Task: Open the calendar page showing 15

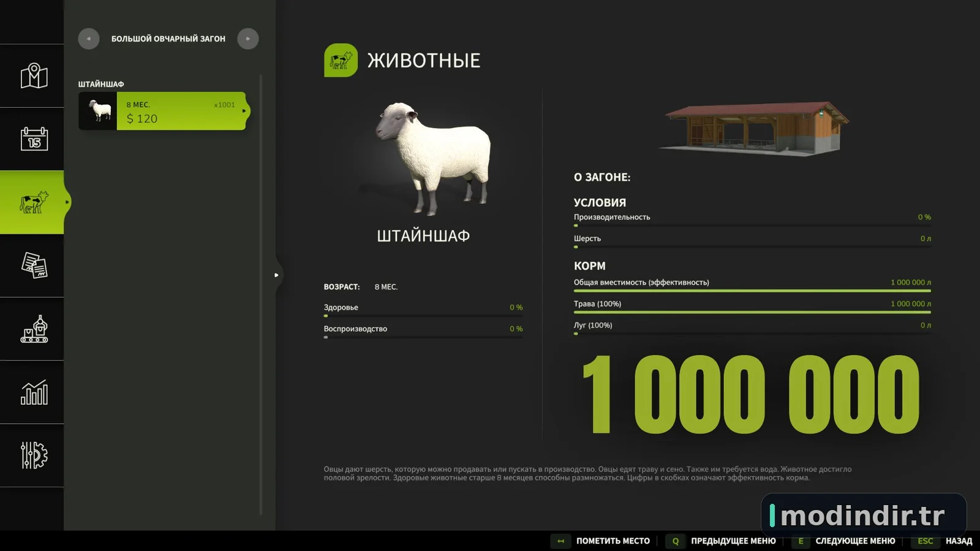Action: tap(34, 139)
